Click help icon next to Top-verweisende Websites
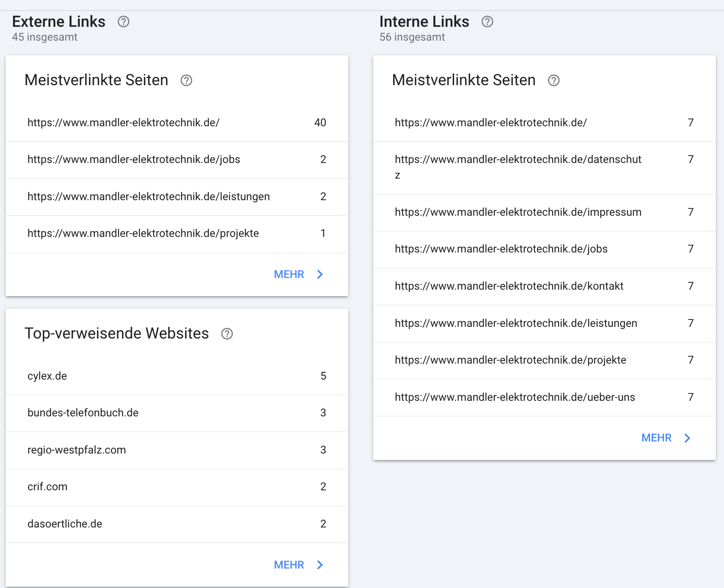Screen dimensions: 724x588 pos(227,334)
